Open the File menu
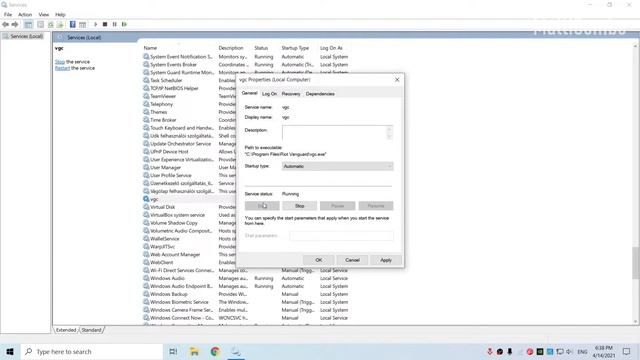640x360 pixels. tap(8, 14)
